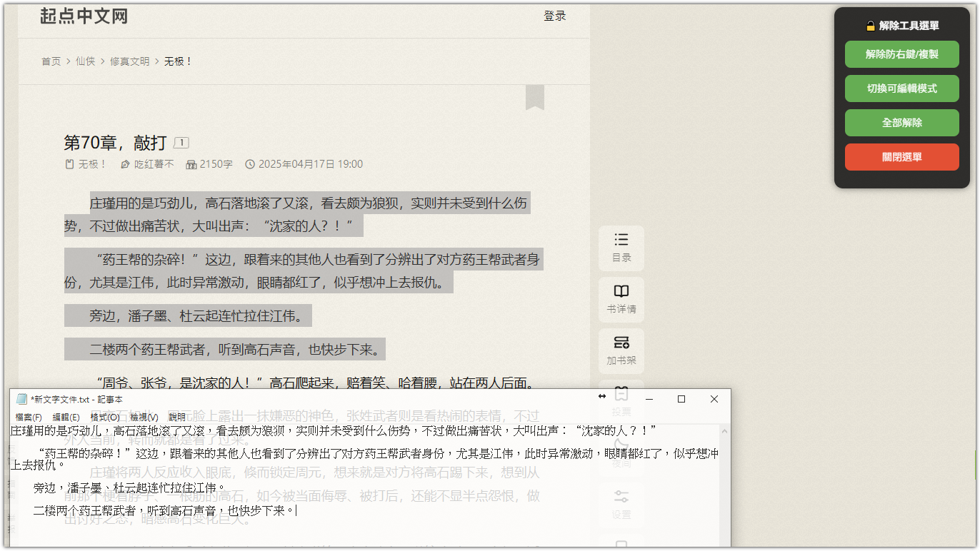Screen dimensions: 980x551
Task: Place cursor at end of Notepad text 也快步下来。
Action: pyautogui.click(x=295, y=511)
